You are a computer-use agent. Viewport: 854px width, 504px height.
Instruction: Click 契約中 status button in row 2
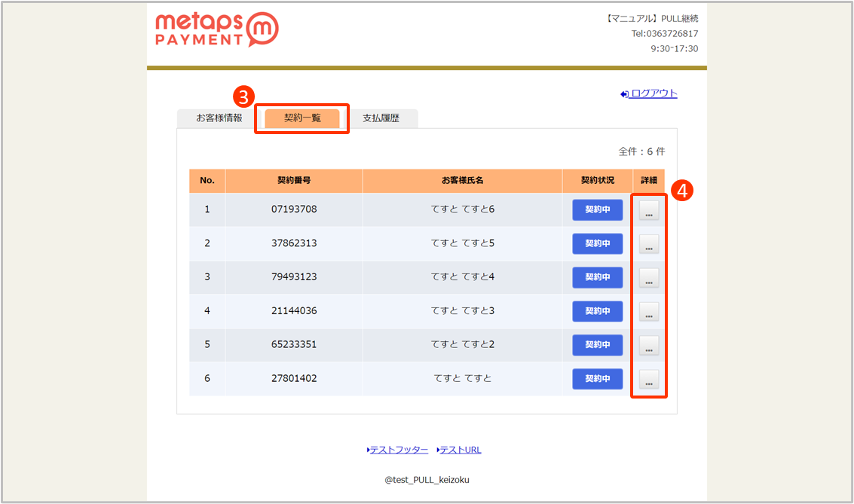coord(597,243)
